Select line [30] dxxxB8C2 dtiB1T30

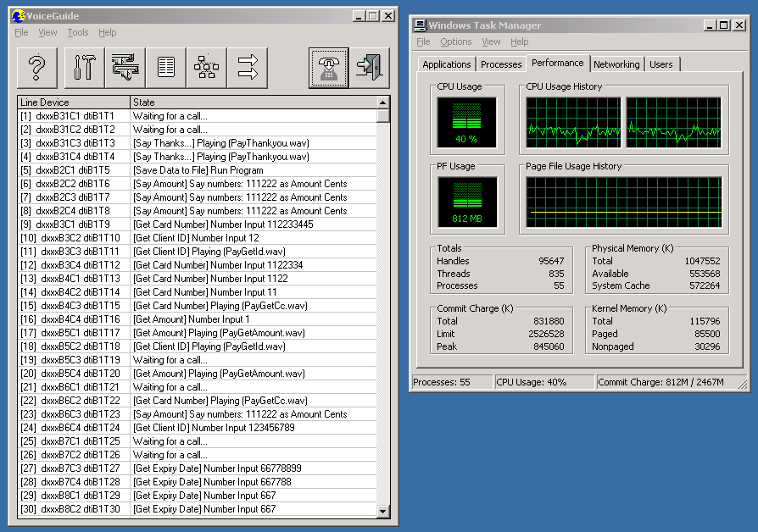198,509
